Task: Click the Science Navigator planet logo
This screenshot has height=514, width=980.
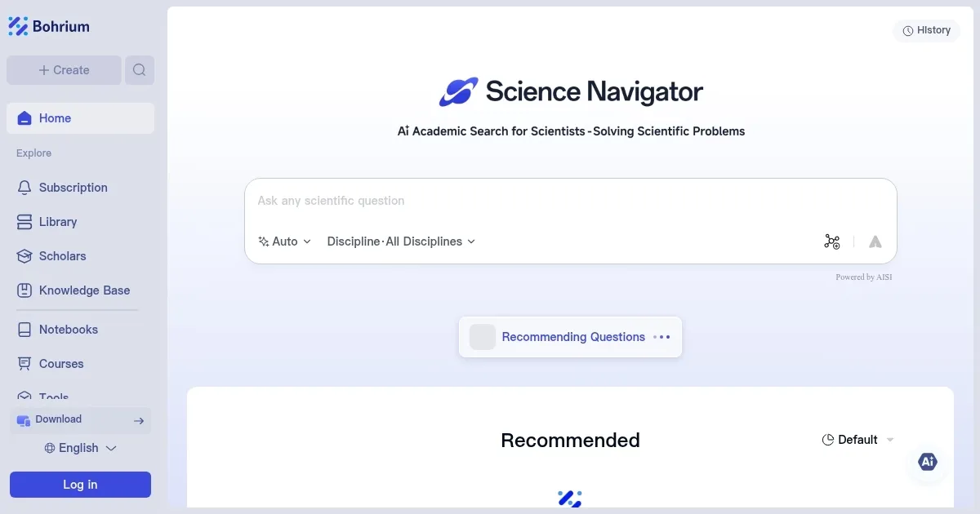Action: tap(458, 92)
